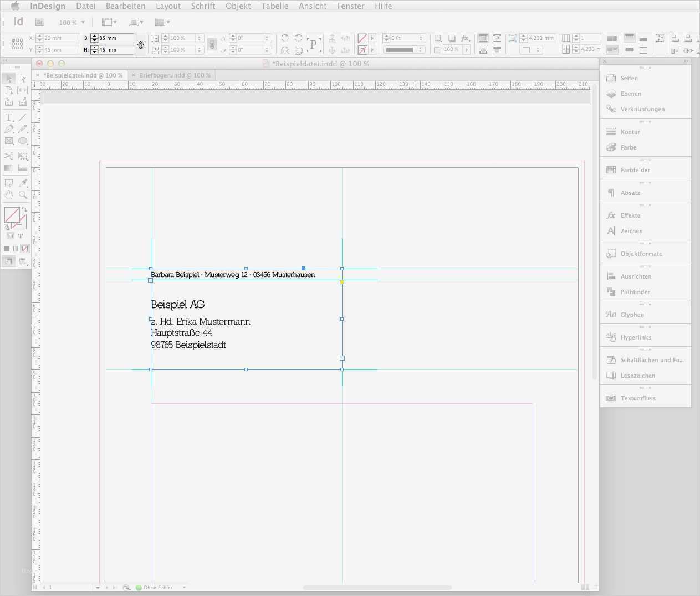700x596 pixels.
Task: Toggle constrain proportions for width and height
Action: tap(140, 44)
